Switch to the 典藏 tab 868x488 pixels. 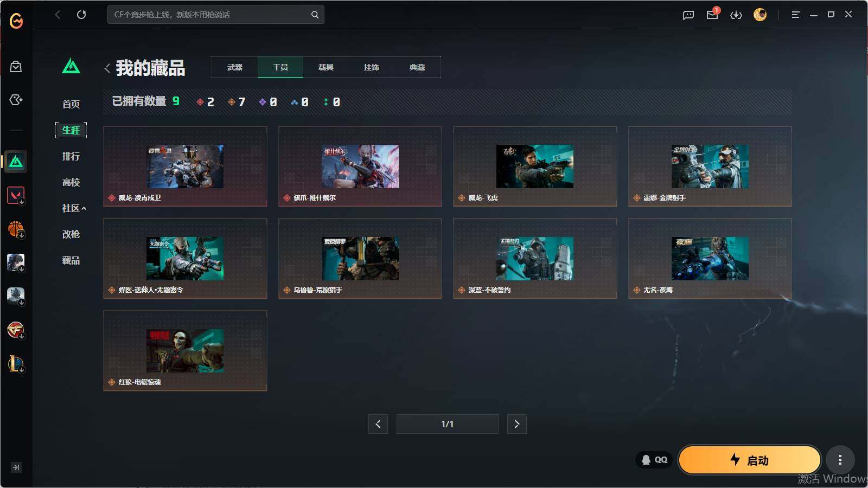(x=417, y=67)
